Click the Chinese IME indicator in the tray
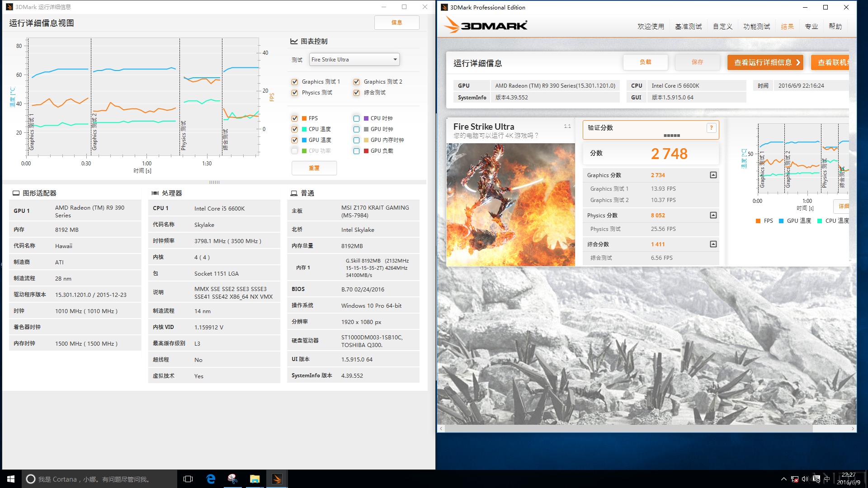The height and width of the screenshot is (488, 868). click(x=827, y=479)
